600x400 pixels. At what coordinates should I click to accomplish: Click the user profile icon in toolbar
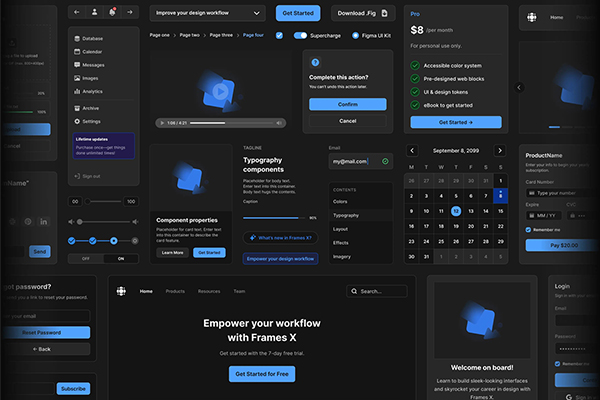tap(95, 13)
